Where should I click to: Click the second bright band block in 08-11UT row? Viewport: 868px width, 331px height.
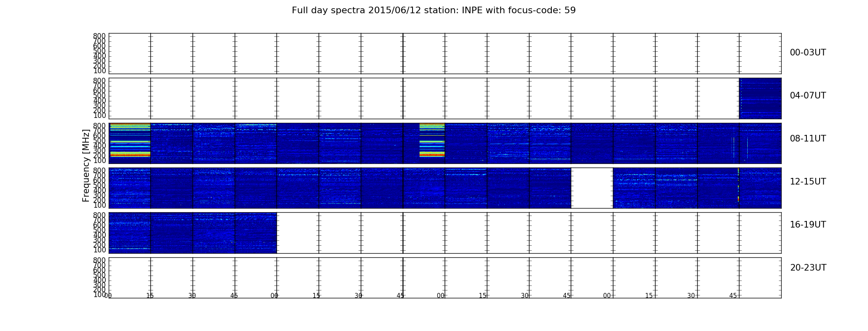click(x=432, y=140)
